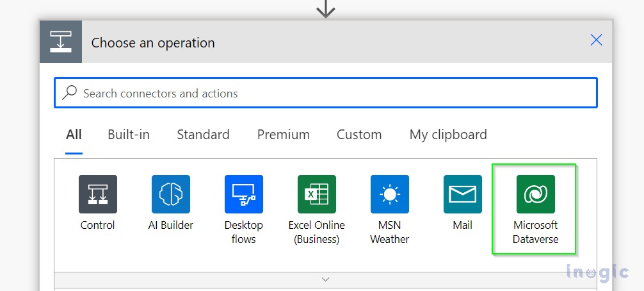The width and height of the screenshot is (644, 291).
Task: Click the Choose an operation header icon
Action: point(61,42)
